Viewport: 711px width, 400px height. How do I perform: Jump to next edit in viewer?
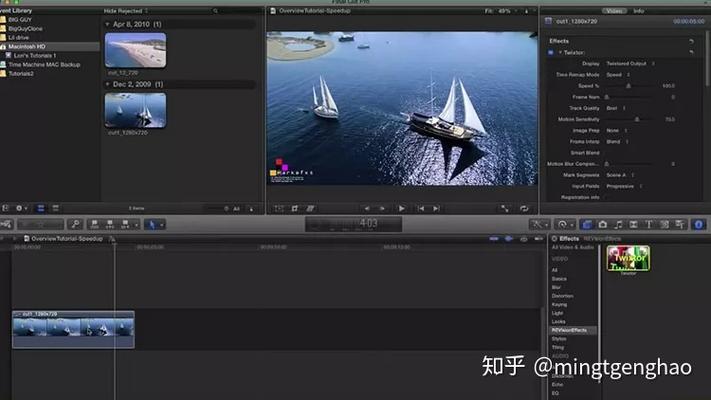(436, 209)
